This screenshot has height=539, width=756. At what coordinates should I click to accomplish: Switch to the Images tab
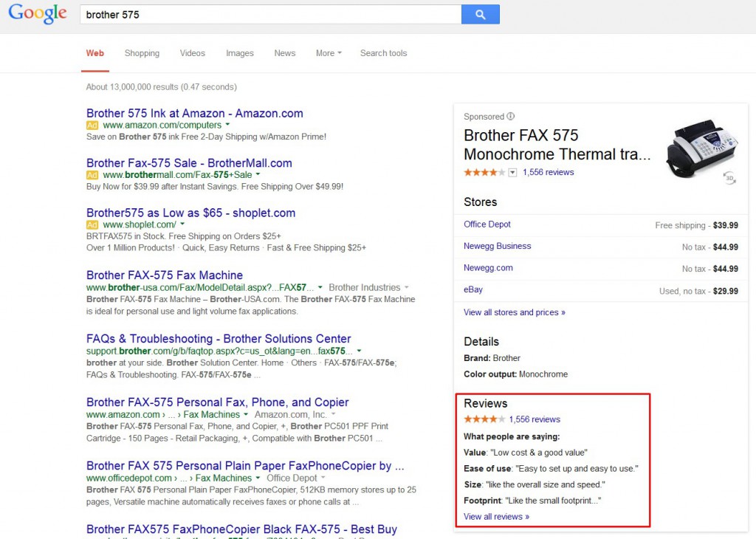239,53
